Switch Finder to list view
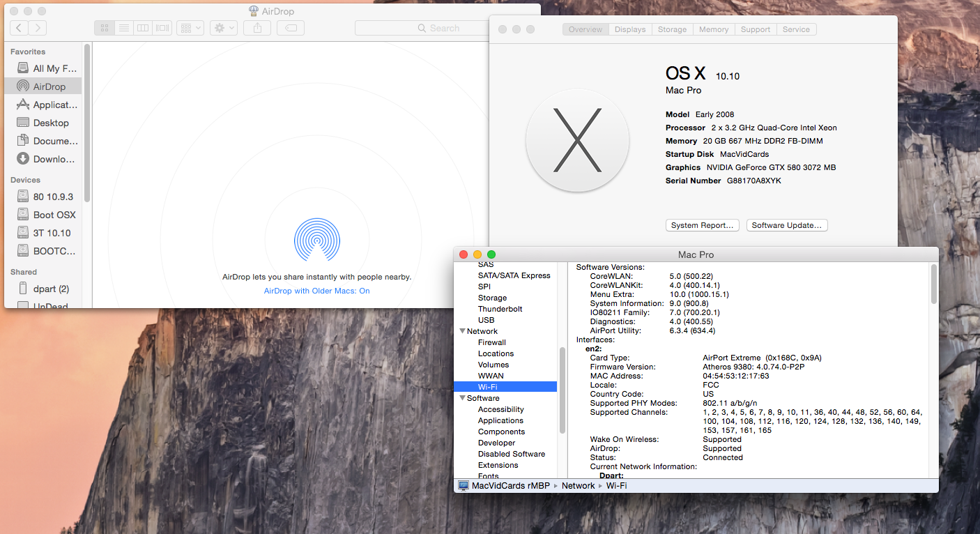Viewport: 980px width, 534px height. pyautogui.click(x=123, y=28)
